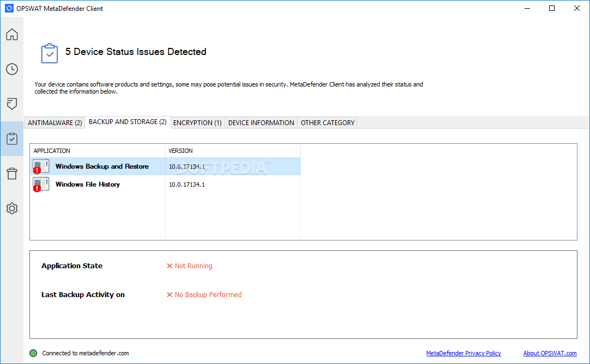Open the About OPSWAT.com link
This screenshot has width=590, height=364.
tap(550, 353)
